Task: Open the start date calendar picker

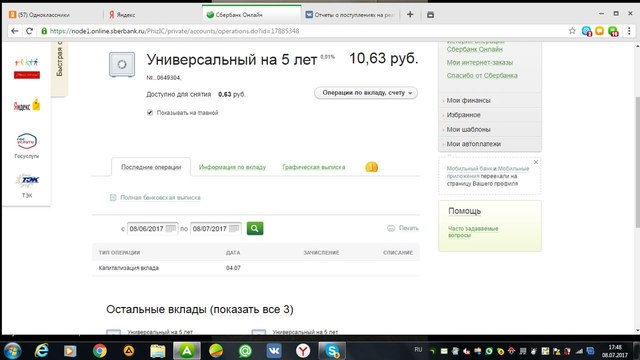Action: pyautogui.click(x=171, y=228)
